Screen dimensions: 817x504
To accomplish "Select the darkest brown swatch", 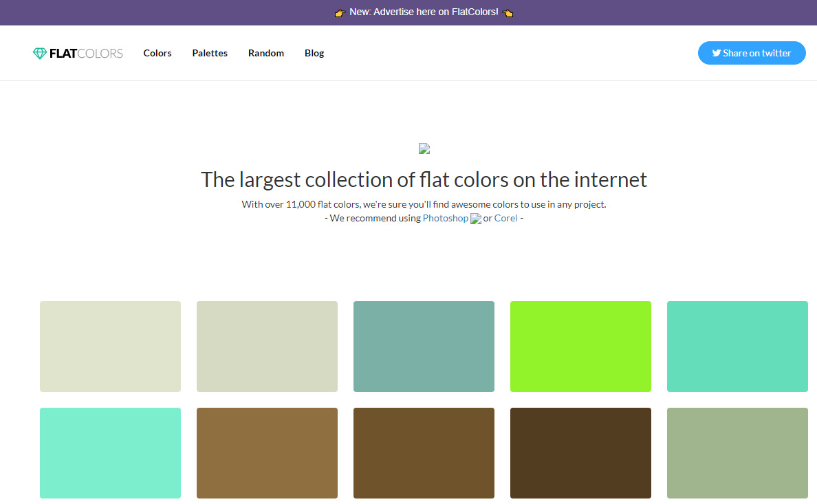I will point(581,453).
